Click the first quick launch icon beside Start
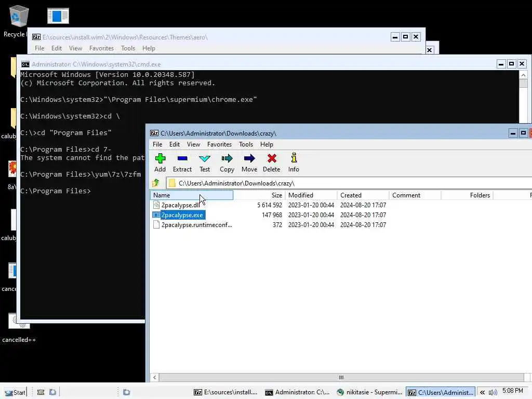The image size is (532, 399). coord(41,392)
